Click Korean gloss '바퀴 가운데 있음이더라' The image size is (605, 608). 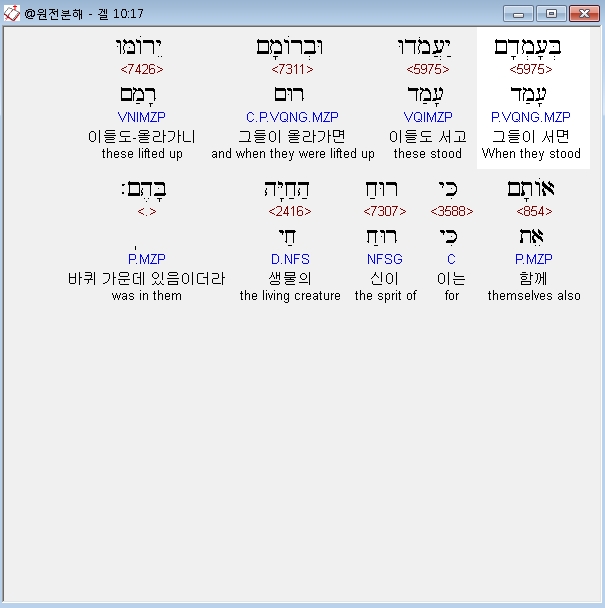146,278
